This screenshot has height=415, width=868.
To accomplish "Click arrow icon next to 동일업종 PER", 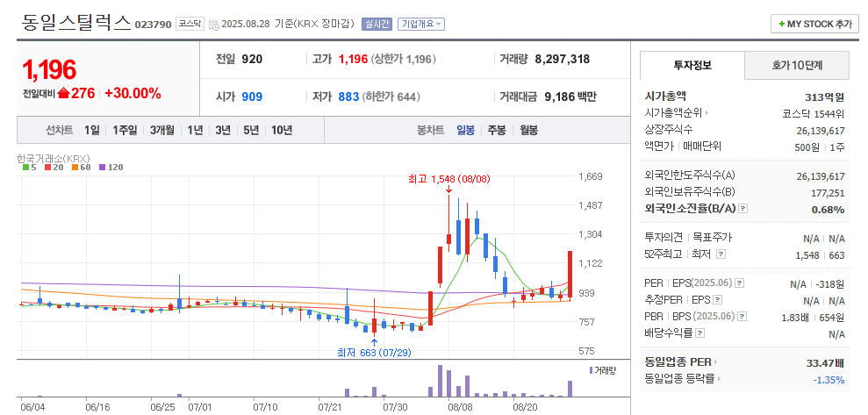I will (x=715, y=362).
